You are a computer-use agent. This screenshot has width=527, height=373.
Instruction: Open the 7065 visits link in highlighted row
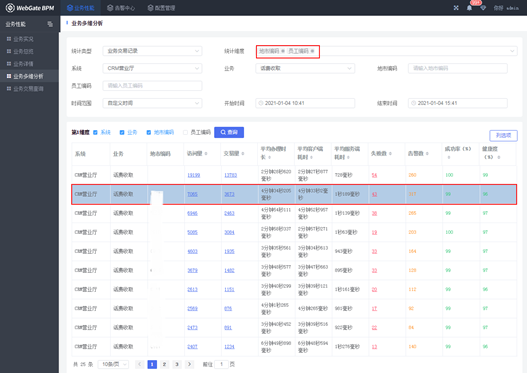[x=192, y=194]
